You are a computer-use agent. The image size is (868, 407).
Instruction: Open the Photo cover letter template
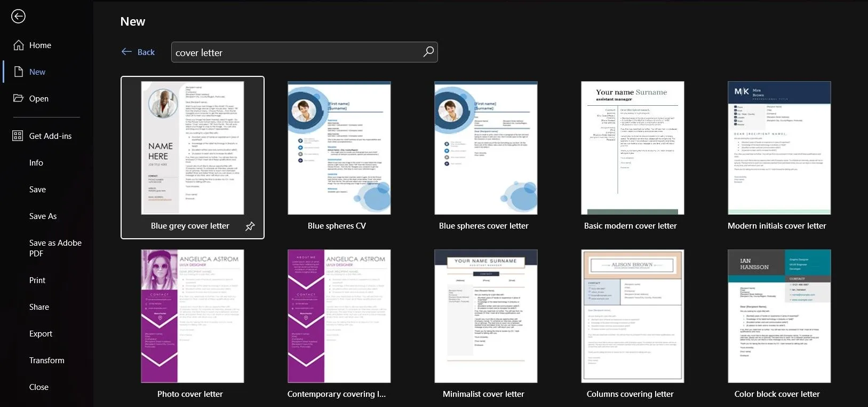192,316
